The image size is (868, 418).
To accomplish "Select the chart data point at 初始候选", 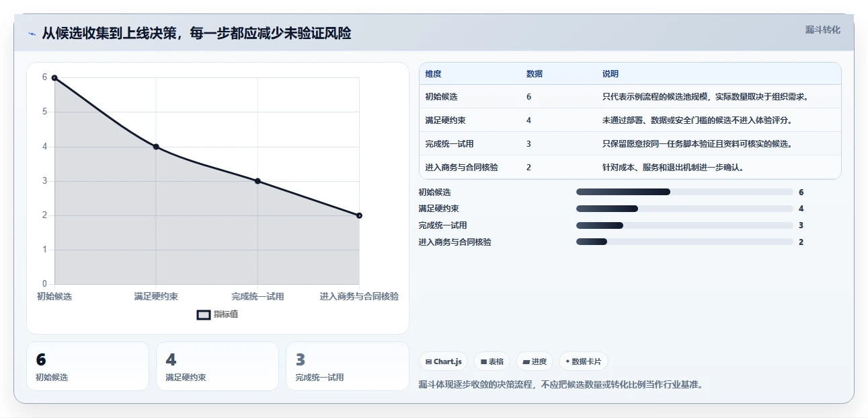I will pyautogui.click(x=54, y=77).
